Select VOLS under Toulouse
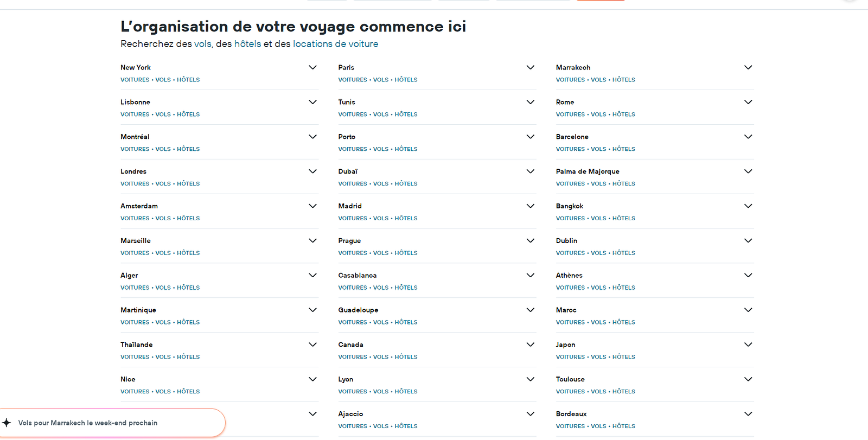Image resolution: width=868 pixels, height=440 pixels. click(x=599, y=392)
